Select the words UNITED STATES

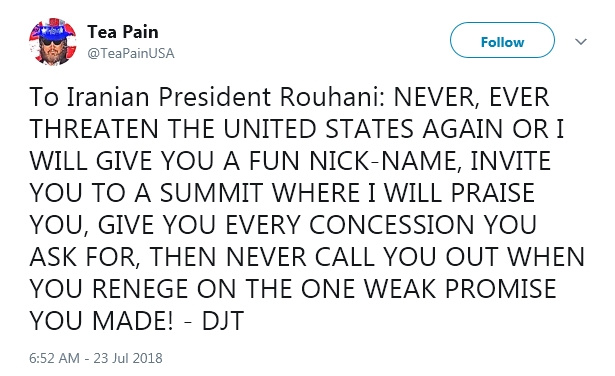click(318, 129)
